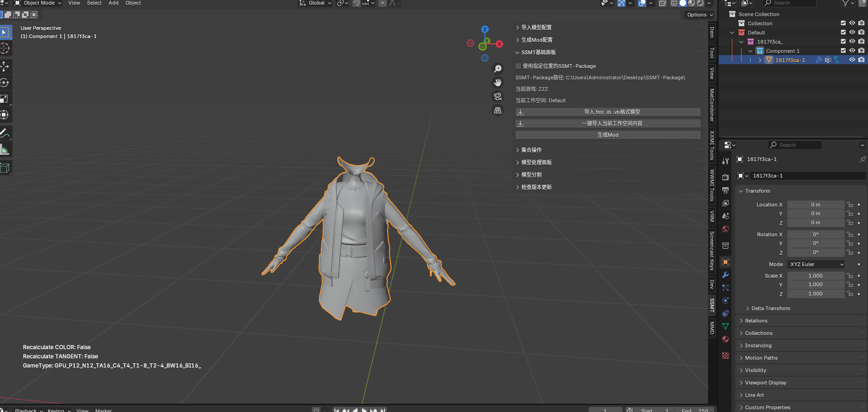Uncheck the Component 1 collection checkbox
The image size is (868, 412).
tap(843, 51)
